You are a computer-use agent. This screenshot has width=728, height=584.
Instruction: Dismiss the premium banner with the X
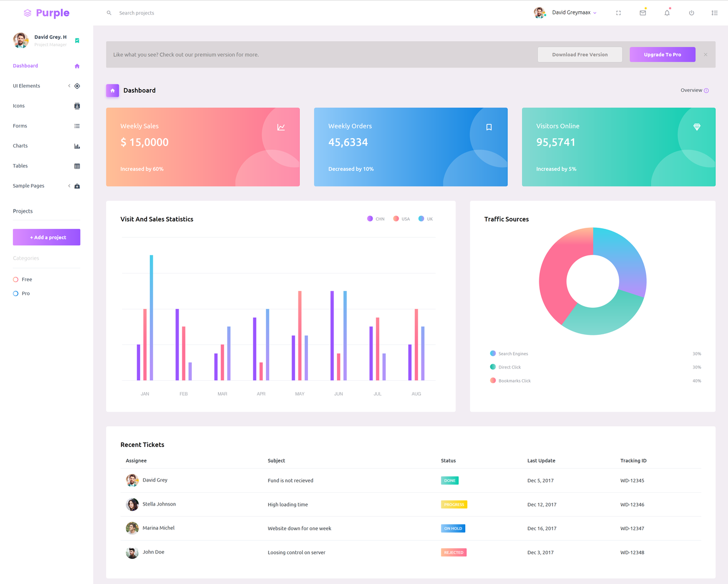(706, 54)
